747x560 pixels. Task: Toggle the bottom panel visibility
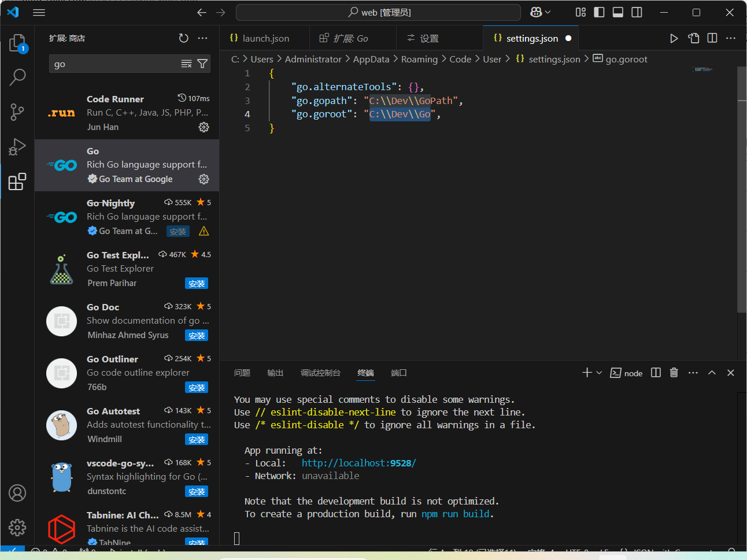pyautogui.click(x=618, y=12)
